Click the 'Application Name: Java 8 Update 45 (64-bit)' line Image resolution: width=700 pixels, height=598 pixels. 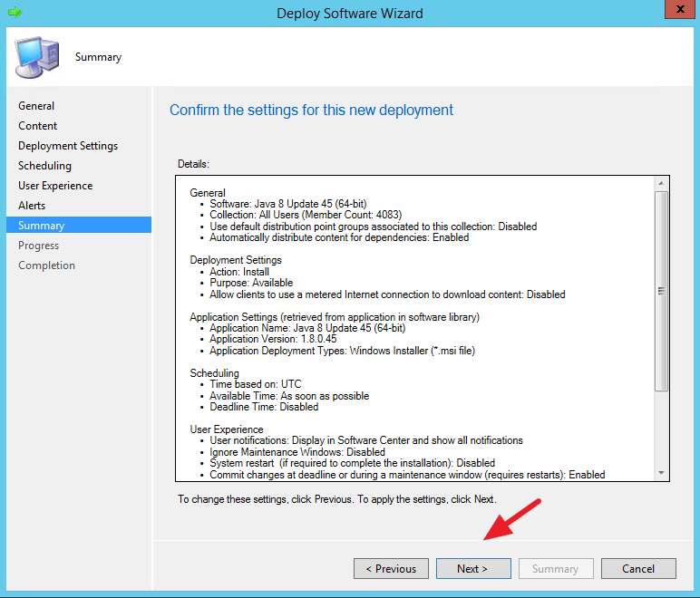coord(307,328)
